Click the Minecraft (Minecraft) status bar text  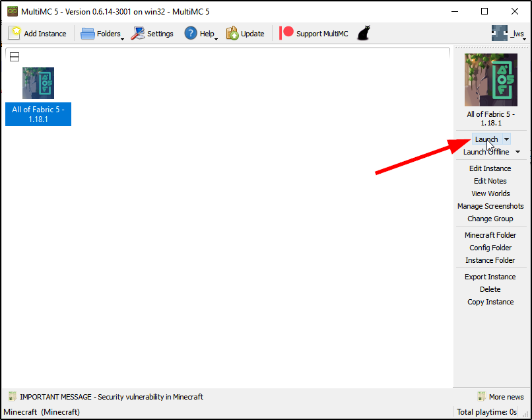click(42, 412)
